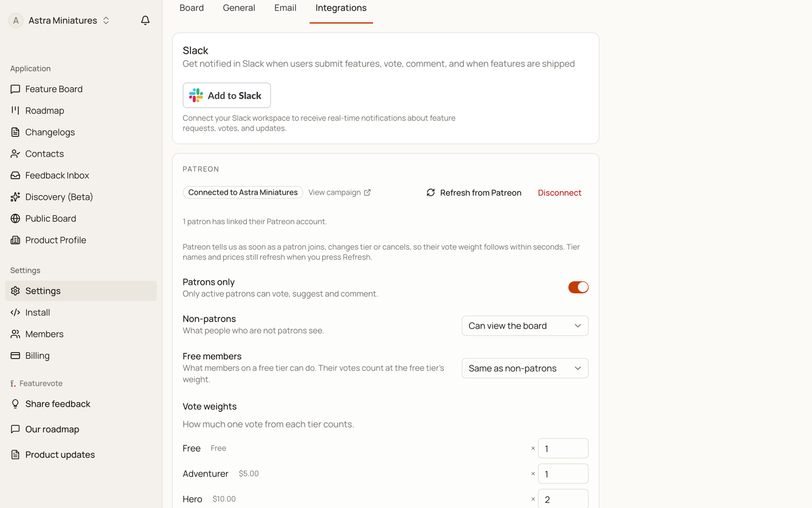Click the Install code brackets icon
This screenshot has width=812, height=508.
(x=15, y=312)
